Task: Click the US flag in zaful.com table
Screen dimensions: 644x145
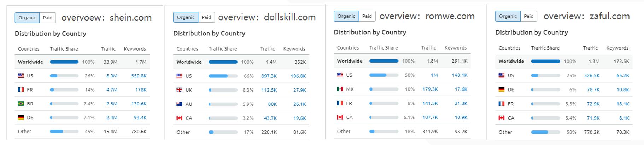Action: [502, 75]
